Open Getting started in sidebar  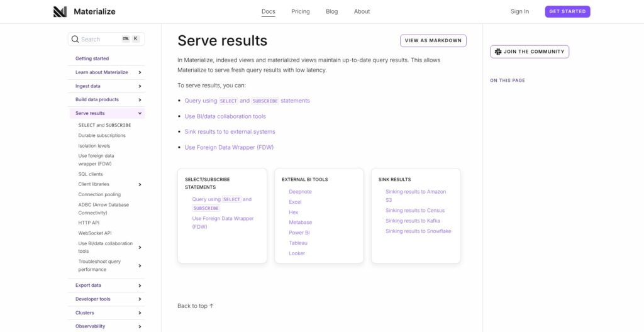tap(92, 58)
